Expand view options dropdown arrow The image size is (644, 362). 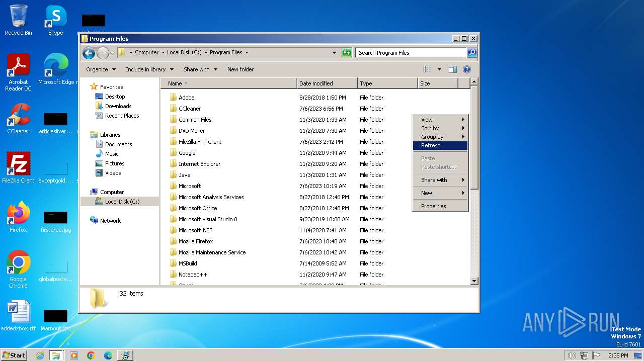click(439, 69)
